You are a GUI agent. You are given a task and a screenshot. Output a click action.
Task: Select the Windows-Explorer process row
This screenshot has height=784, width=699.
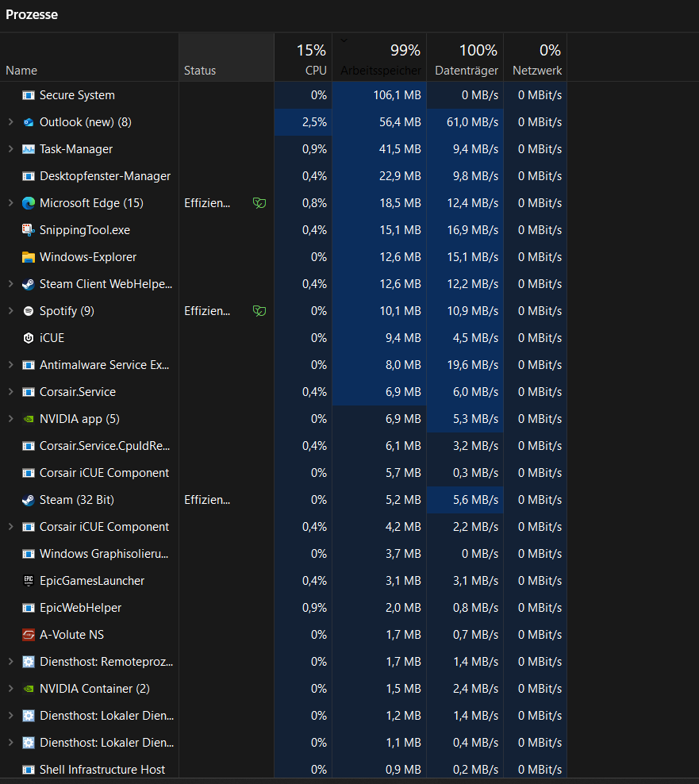point(283,257)
